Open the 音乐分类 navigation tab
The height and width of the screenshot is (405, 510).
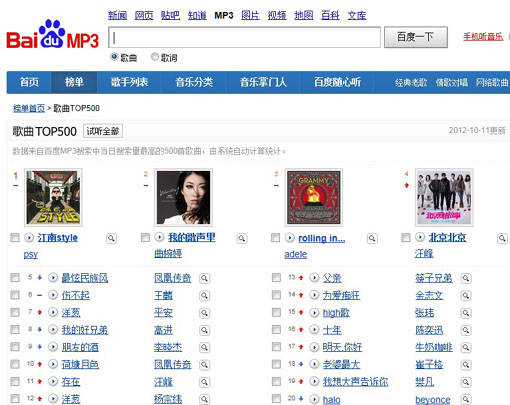194,82
